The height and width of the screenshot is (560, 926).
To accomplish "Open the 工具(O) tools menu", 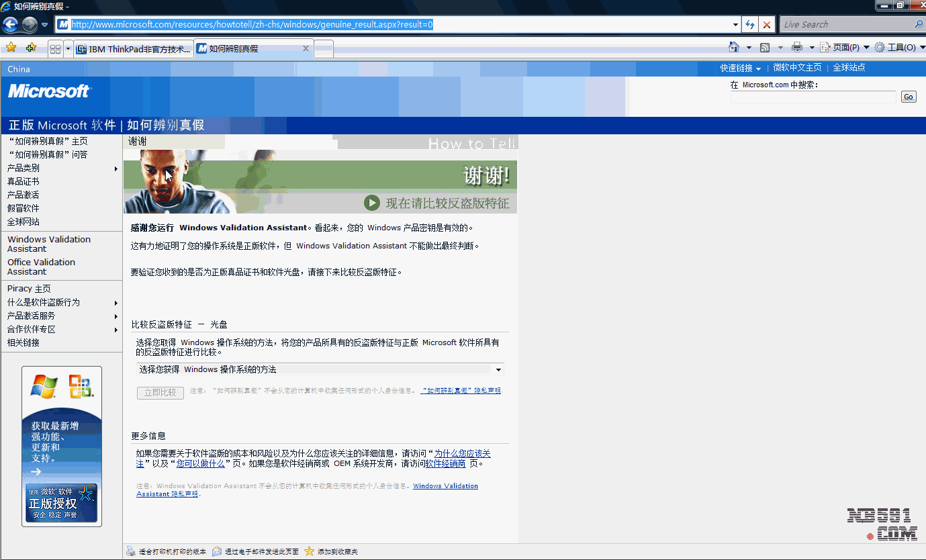I will pos(896,48).
